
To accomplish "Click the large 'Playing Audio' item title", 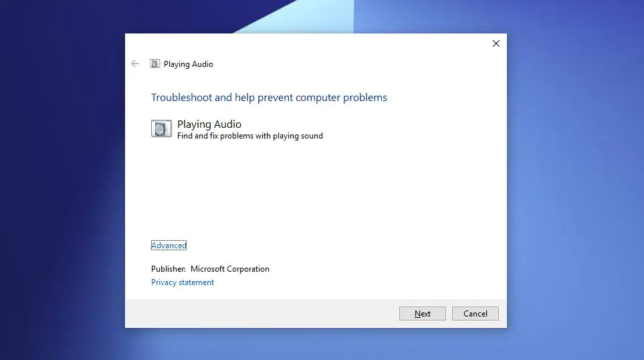I will (x=209, y=124).
